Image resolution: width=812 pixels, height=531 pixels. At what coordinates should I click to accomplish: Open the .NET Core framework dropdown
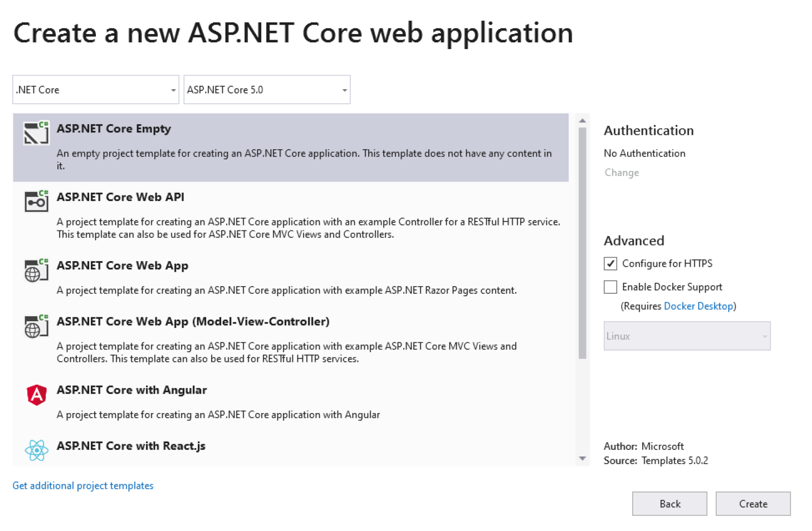(x=96, y=90)
